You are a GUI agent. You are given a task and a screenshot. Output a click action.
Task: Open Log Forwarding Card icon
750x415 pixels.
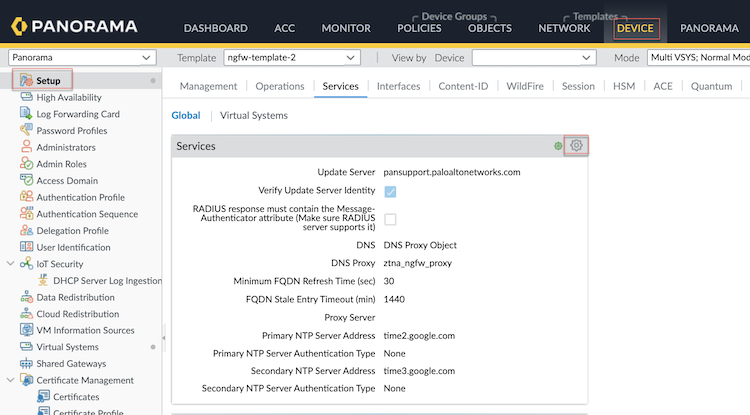pos(26,114)
